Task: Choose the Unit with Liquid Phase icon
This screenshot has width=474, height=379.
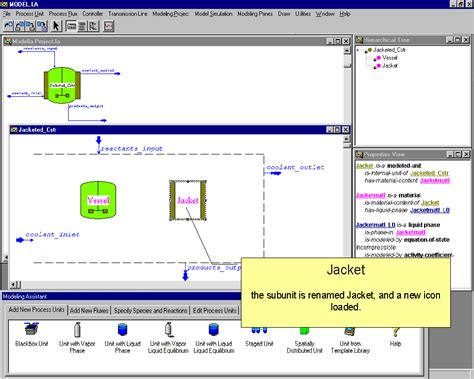Action: click(123, 329)
